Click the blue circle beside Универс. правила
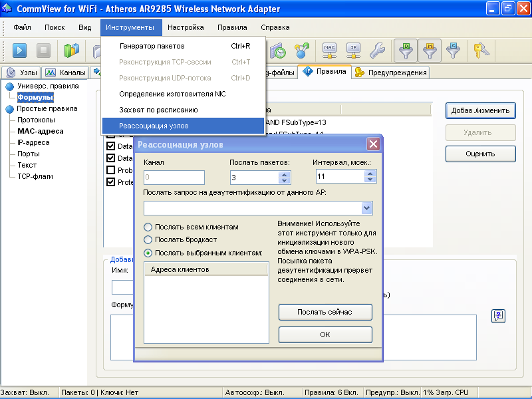 pyautogui.click(x=10, y=87)
